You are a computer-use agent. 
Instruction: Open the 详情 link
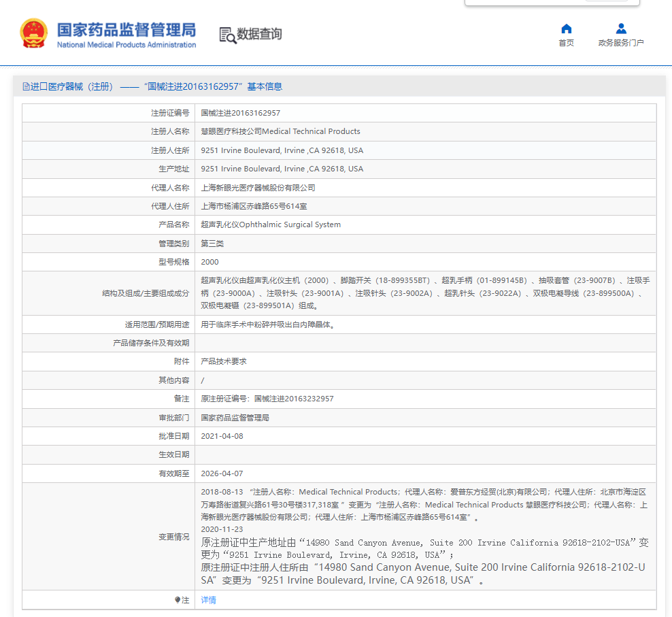[x=208, y=600]
